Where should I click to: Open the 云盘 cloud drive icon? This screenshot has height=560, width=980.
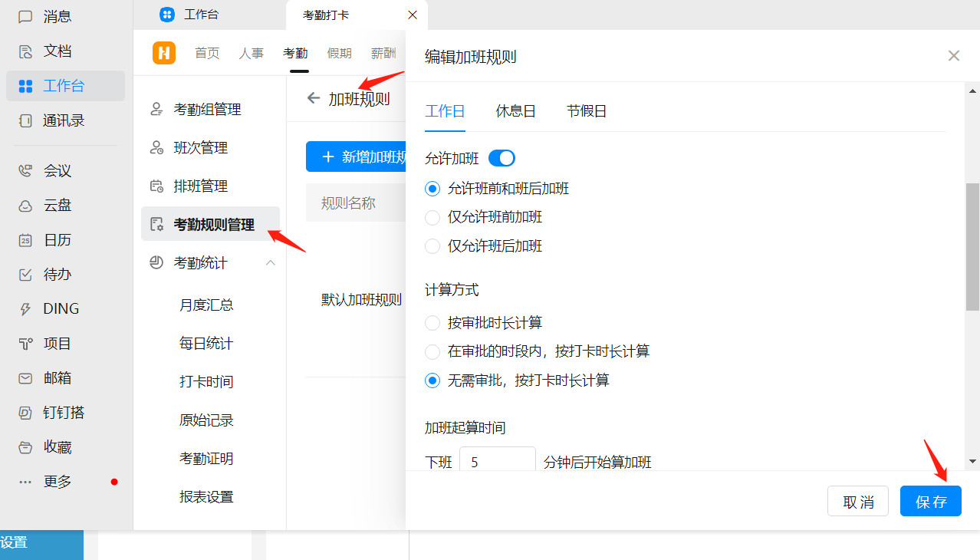tap(25, 206)
